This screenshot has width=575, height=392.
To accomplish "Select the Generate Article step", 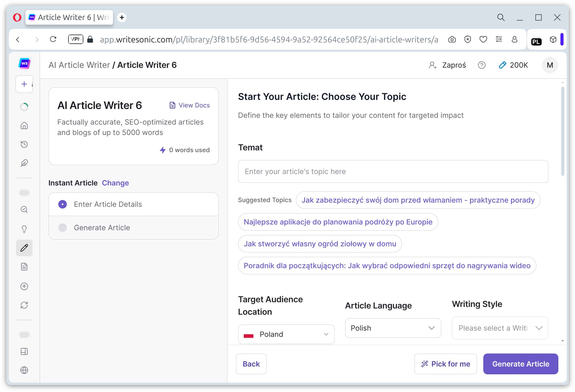I will (x=134, y=228).
